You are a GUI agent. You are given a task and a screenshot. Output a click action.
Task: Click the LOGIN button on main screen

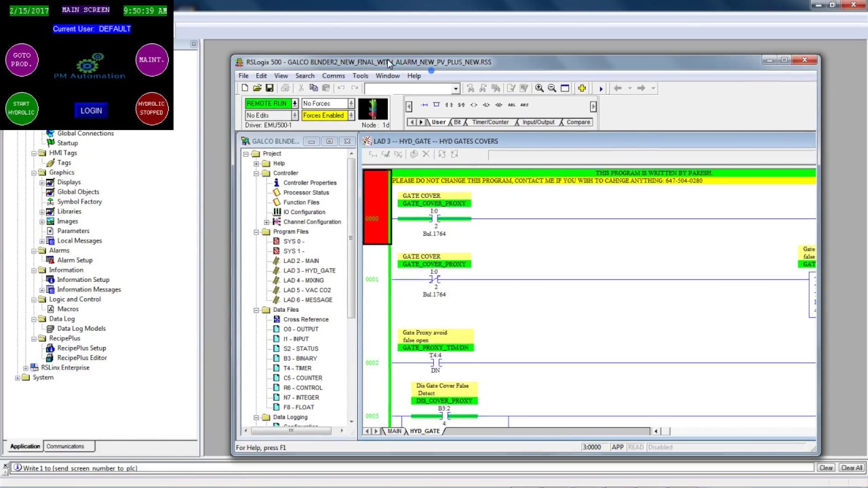coord(91,110)
